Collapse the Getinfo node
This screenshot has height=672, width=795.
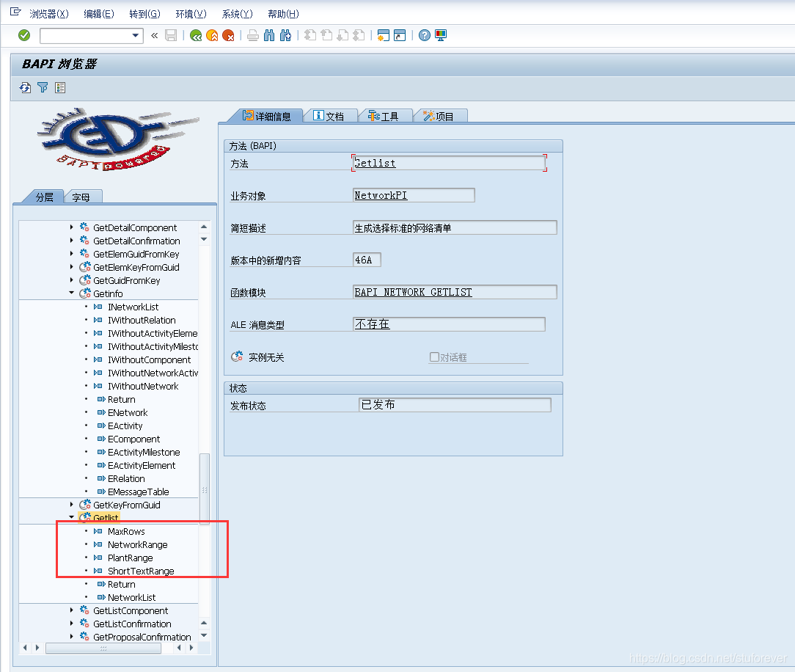tap(71, 293)
